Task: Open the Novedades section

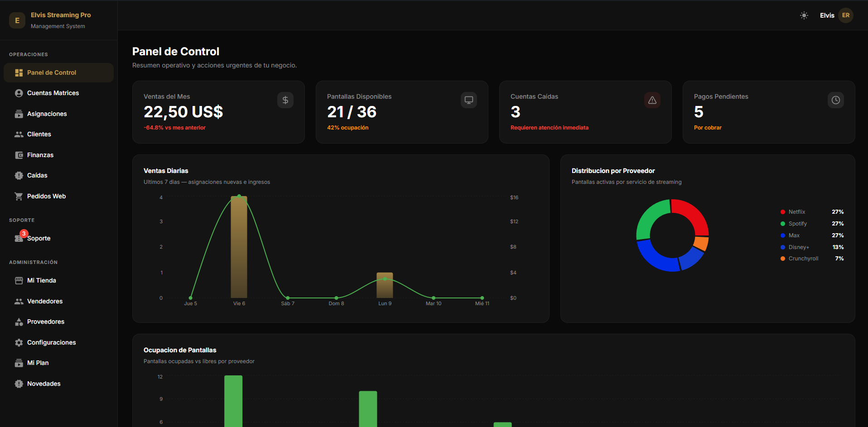Action: point(43,384)
